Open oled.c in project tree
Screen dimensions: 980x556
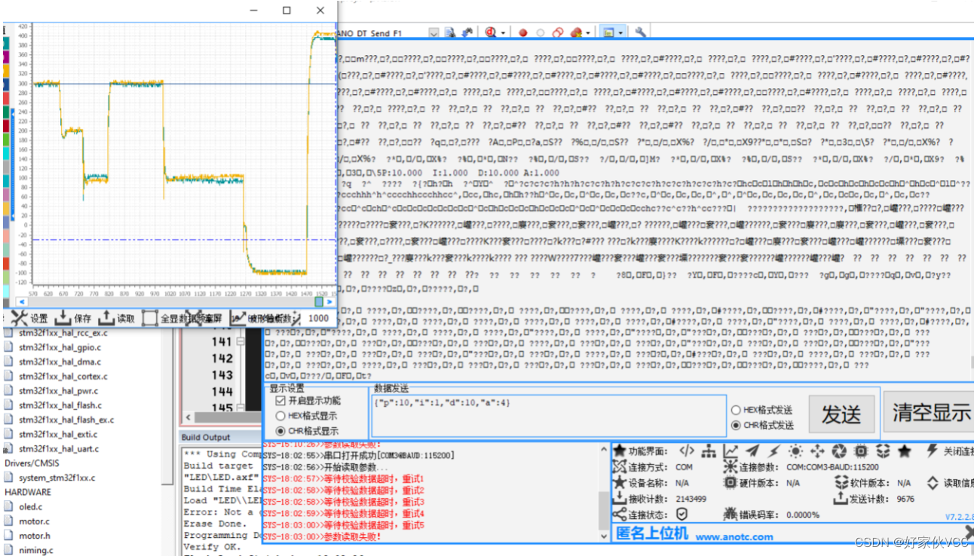(x=31, y=506)
